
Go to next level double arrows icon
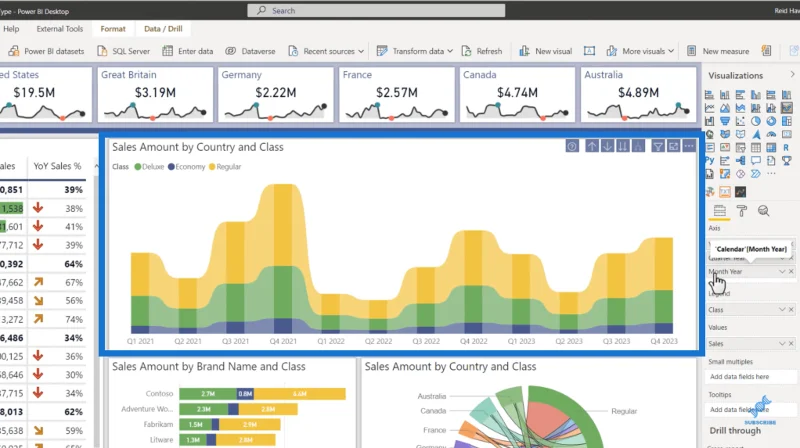[622, 146]
